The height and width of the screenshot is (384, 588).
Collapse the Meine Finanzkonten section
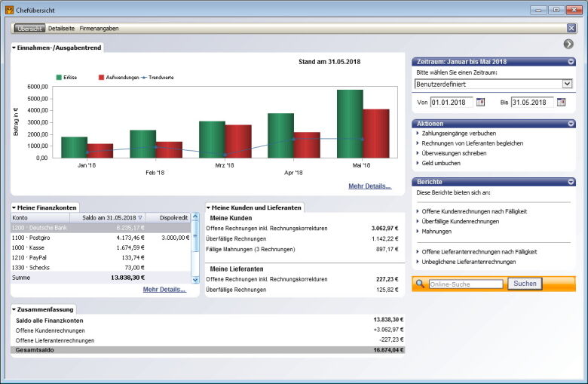point(14,207)
